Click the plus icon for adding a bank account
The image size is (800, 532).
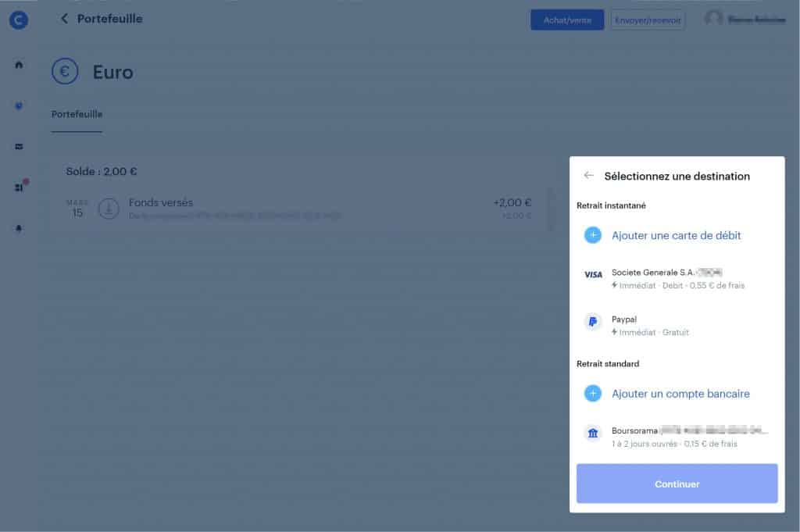pyautogui.click(x=592, y=394)
